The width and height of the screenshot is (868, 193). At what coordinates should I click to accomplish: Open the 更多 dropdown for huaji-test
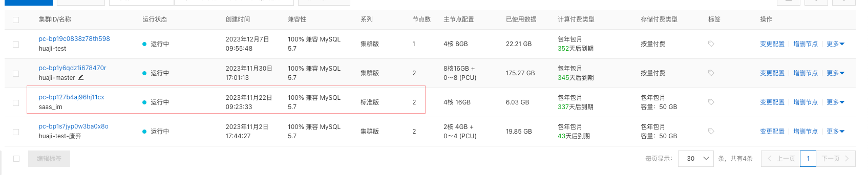point(835,44)
